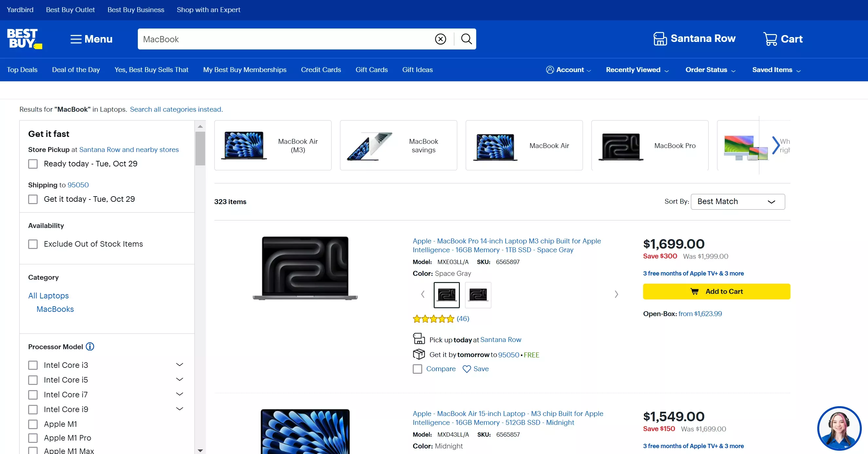This screenshot has width=868, height=454.
Task: Open the Sort By Best Match dropdown
Action: pyautogui.click(x=738, y=202)
